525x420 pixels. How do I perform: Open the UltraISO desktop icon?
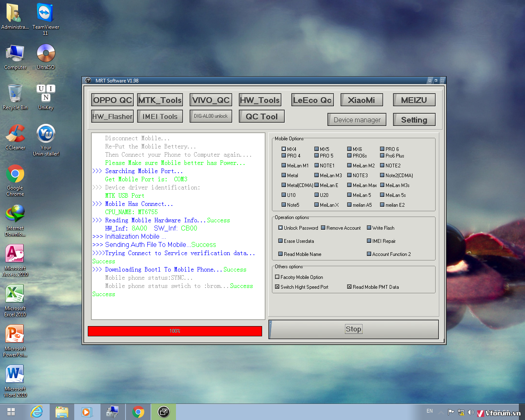click(46, 57)
